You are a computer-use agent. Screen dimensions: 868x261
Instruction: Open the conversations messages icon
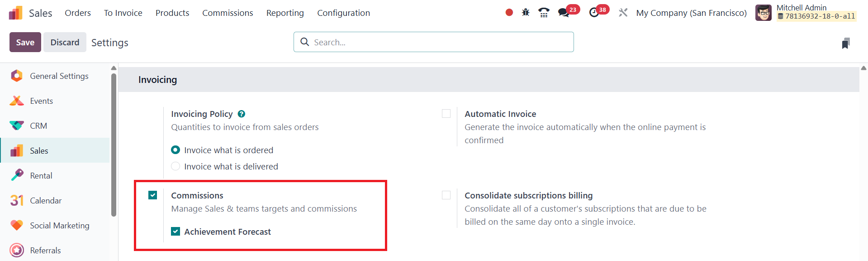coord(564,13)
